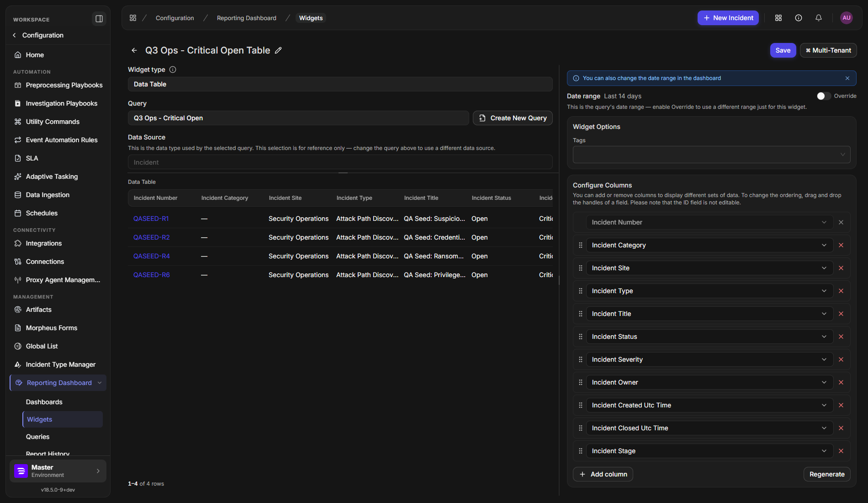Go back to Configuration in sidebar
Viewport: 868px width, 503px height.
point(38,35)
